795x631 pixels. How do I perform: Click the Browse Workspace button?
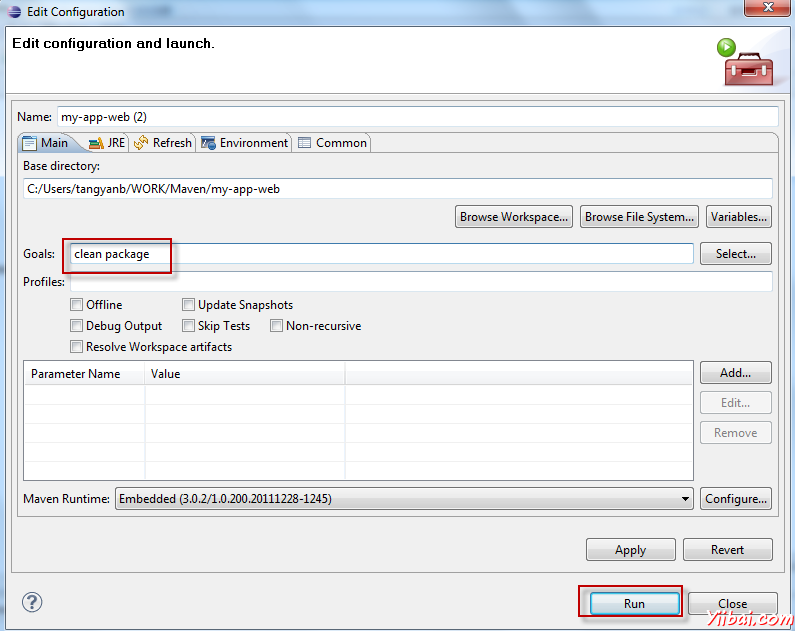(514, 217)
